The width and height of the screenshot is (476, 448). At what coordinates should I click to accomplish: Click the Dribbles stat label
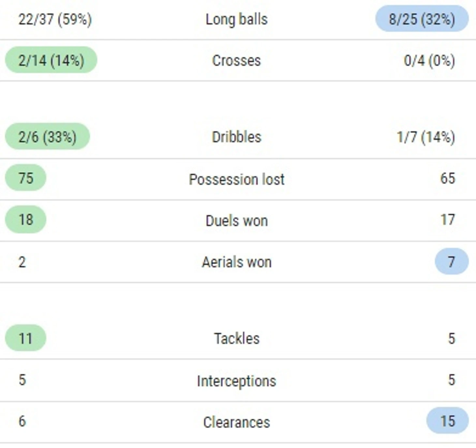tap(236, 137)
